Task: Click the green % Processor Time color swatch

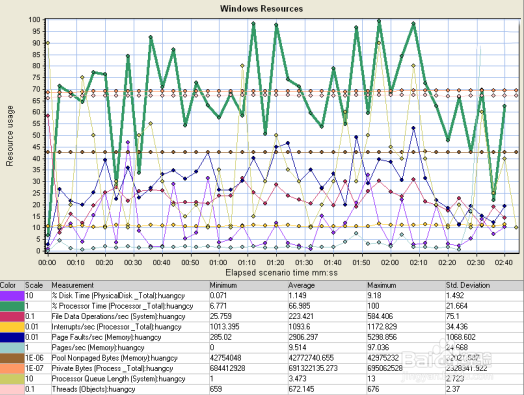Action: point(12,306)
